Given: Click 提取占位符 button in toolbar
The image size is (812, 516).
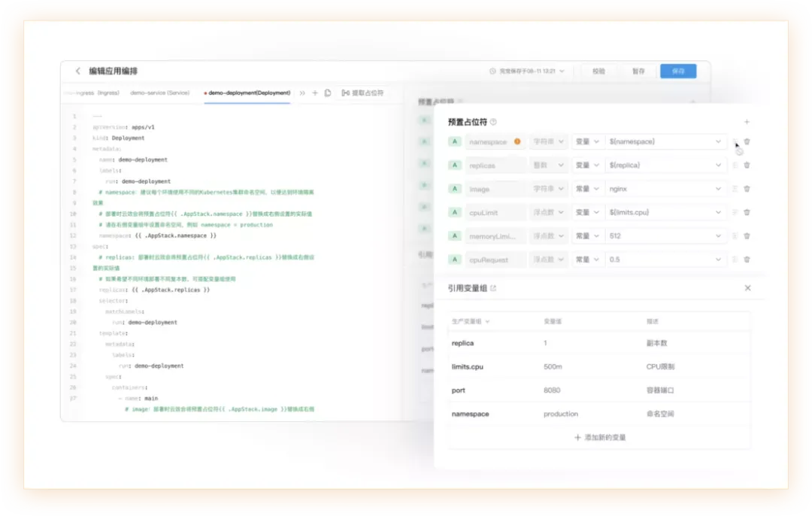Looking at the screenshot, I should click(362, 93).
